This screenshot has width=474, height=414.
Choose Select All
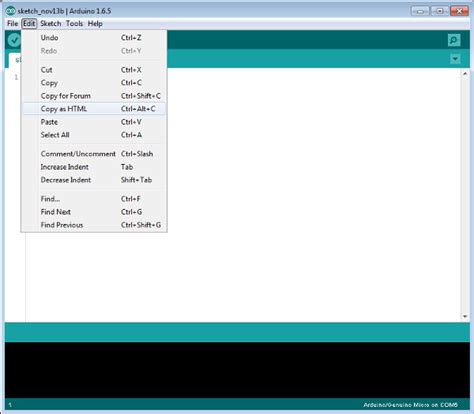tap(94, 135)
